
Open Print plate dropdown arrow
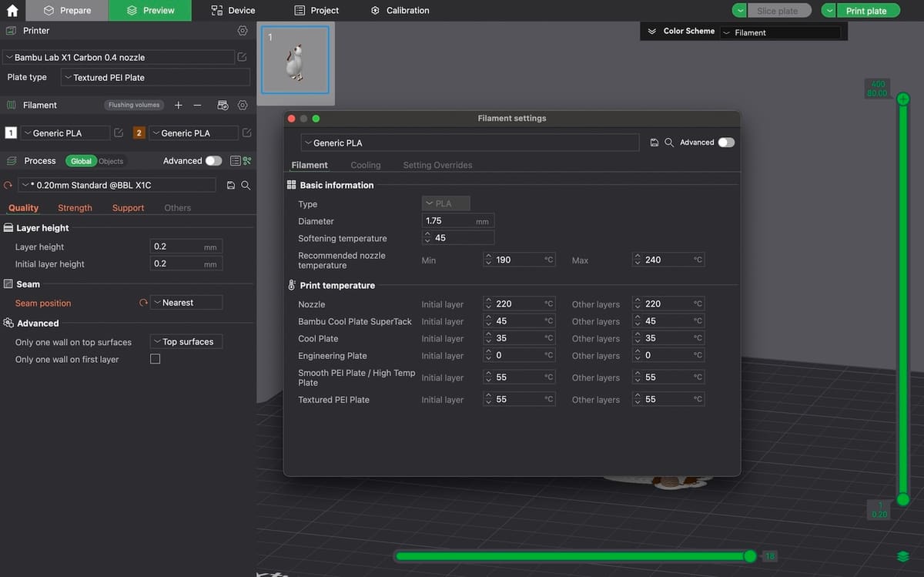point(829,11)
